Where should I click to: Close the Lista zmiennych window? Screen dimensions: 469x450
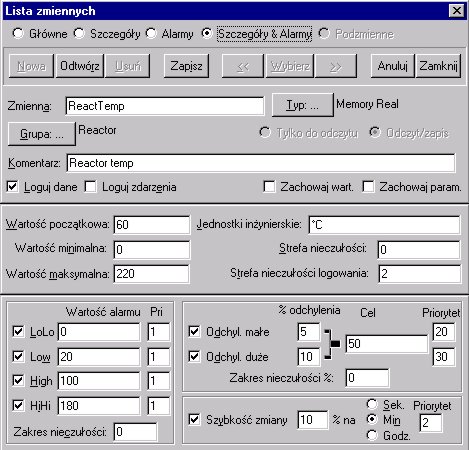pyautogui.click(x=456, y=11)
